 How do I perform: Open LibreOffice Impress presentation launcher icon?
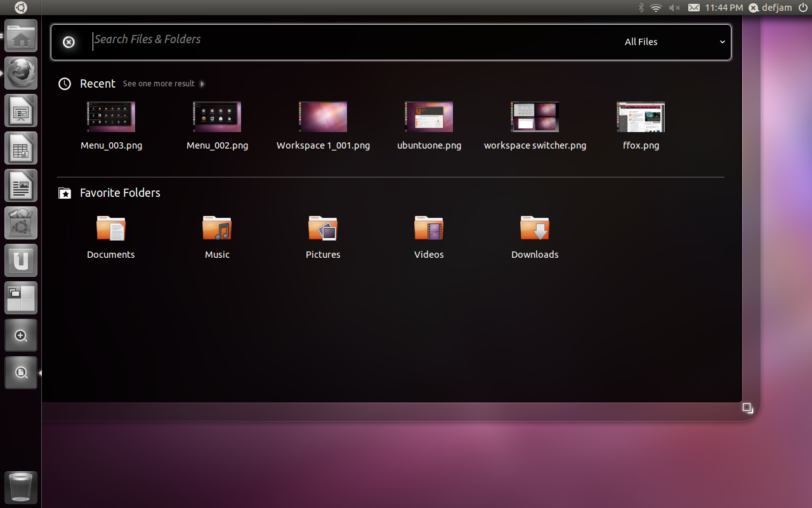tap(21, 110)
